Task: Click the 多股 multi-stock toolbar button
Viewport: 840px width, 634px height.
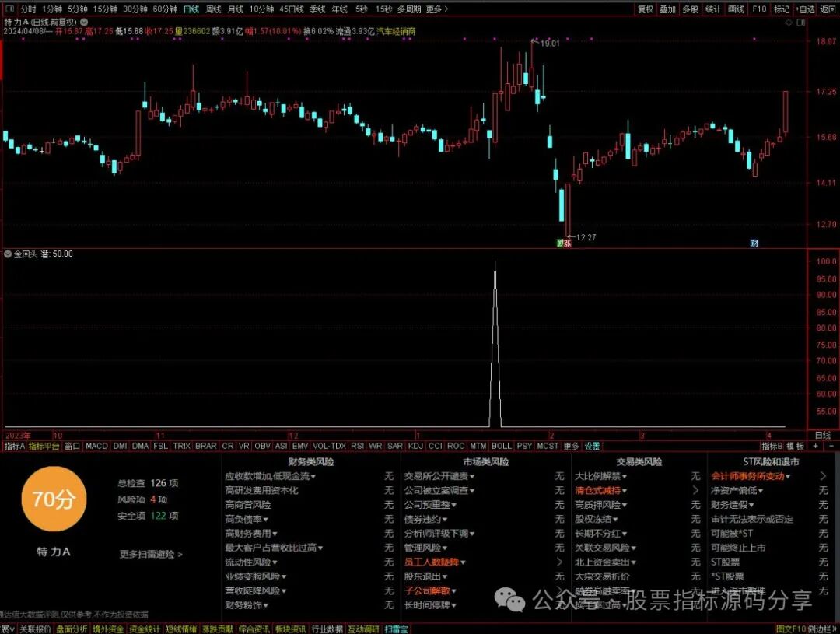Action: (x=690, y=9)
